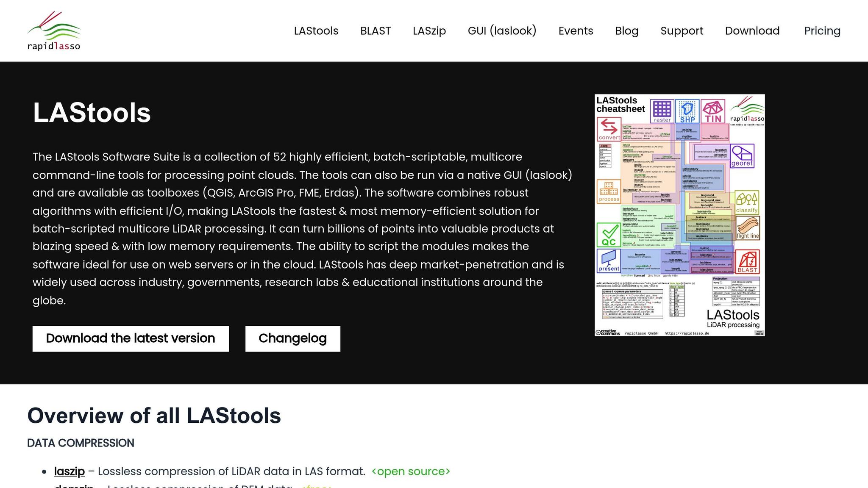
Task: Click the TIN icon on cheatsheet
Action: 713,111
